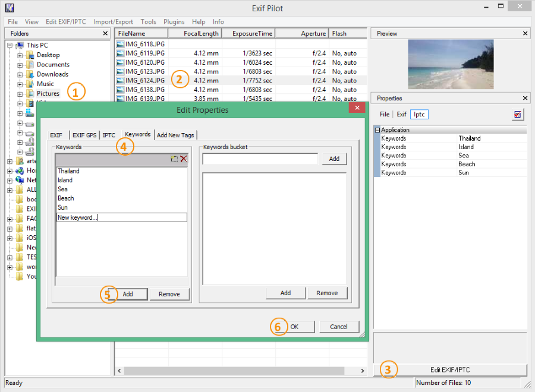Click the image file icon beside IMG_6123.JPG
This screenshot has height=392, width=535.
click(x=120, y=72)
